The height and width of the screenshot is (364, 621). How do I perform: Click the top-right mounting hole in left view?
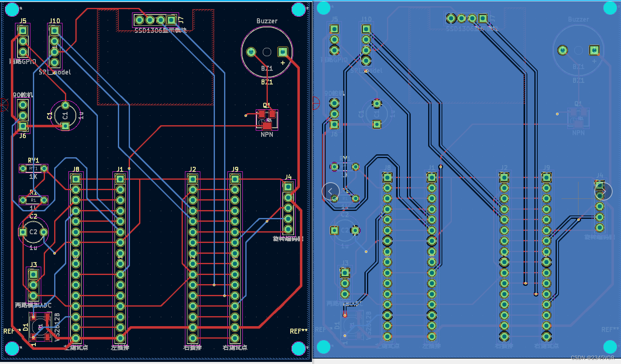click(299, 10)
